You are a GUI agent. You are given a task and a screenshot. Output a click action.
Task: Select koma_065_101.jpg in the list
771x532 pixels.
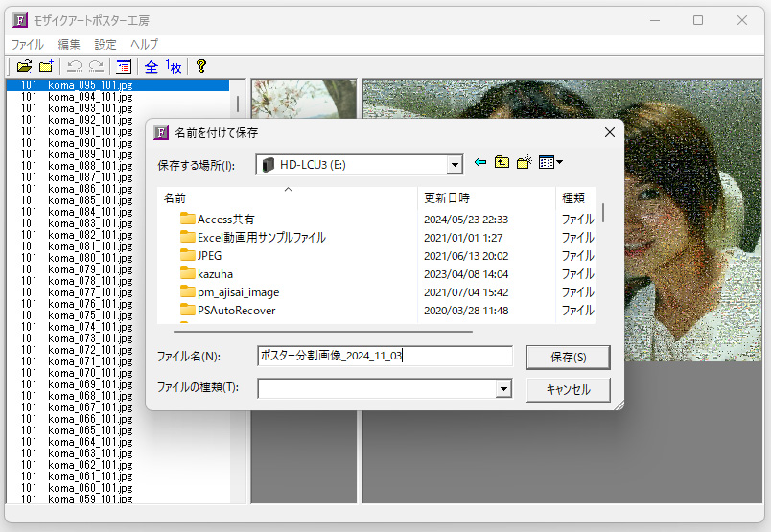click(118, 430)
